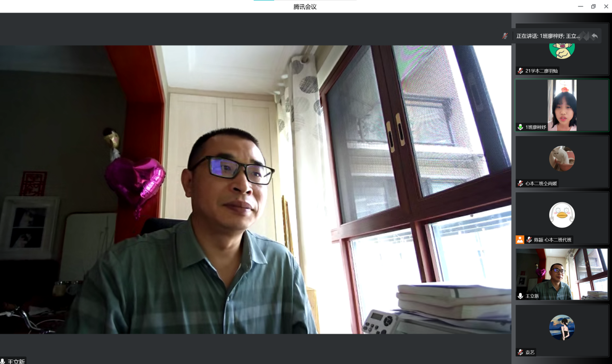Select 王立新 video thumbnail in sidebar

[562, 274]
